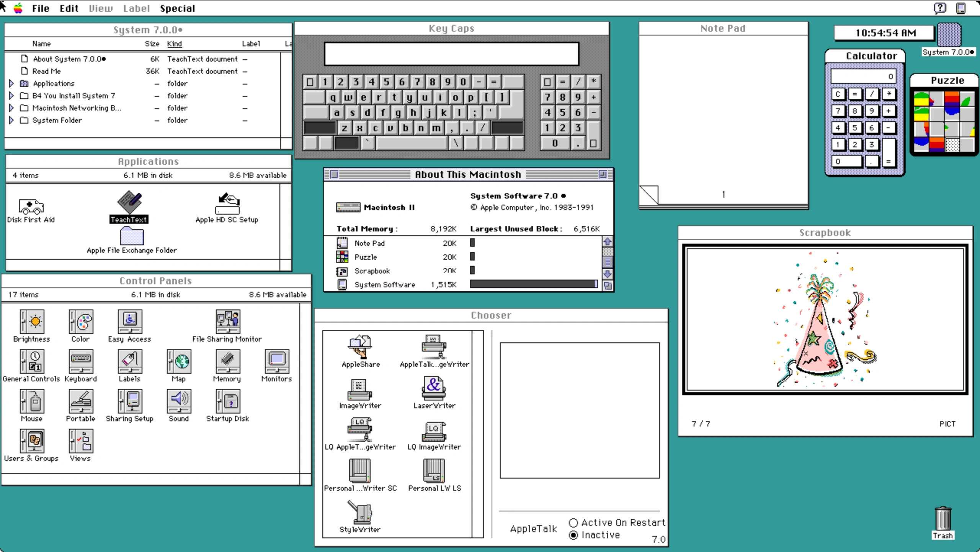980x552 pixels.
Task: Expand the System Folder disclosure triangle
Action: pos(11,120)
